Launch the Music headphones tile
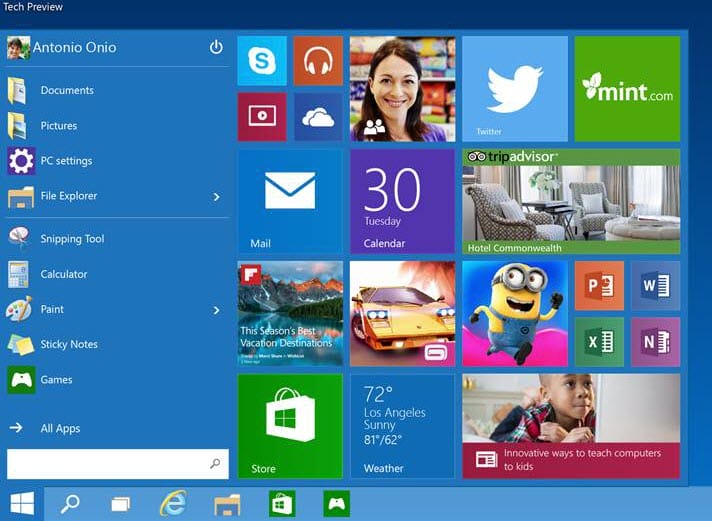The image size is (712, 521). coord(318,62)
